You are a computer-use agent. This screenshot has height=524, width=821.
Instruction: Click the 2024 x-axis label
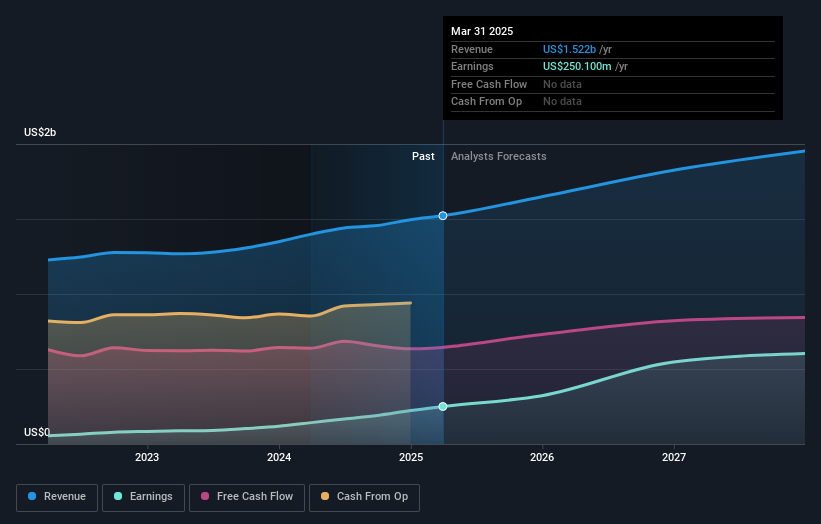pos(279,457)
